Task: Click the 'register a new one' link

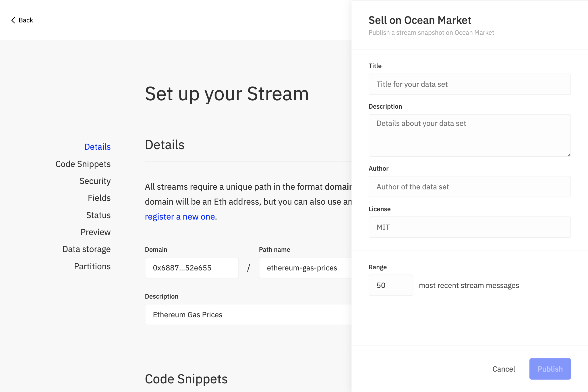Action: (x=180, y=217)
